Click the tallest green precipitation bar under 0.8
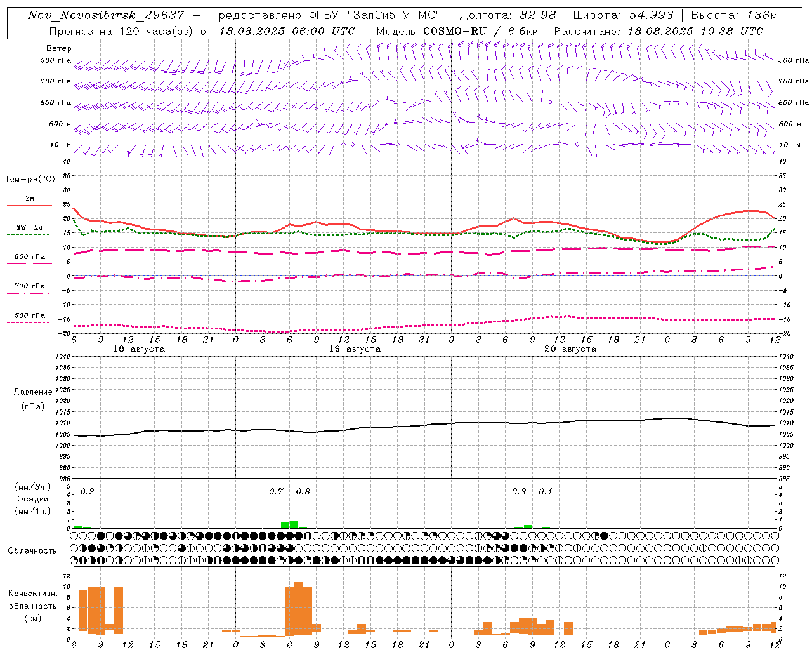This screenshot has width=812, height=650. coord(294,524)
